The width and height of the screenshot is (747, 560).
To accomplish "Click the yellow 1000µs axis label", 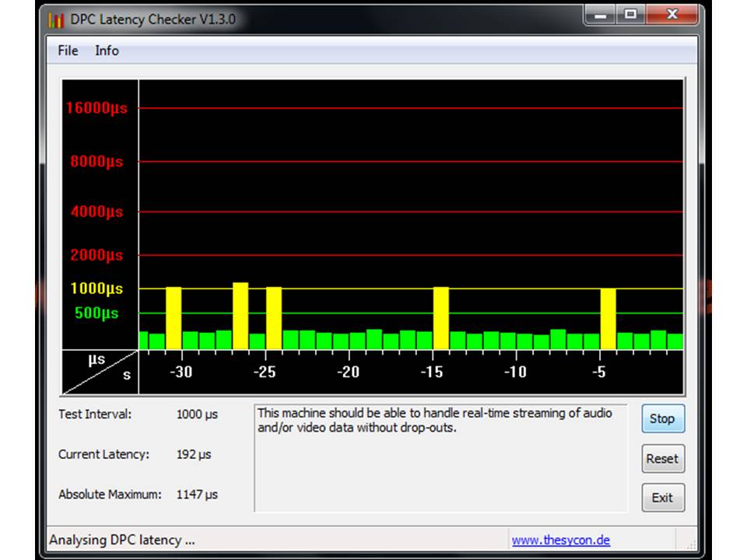I will pos(96,289).
